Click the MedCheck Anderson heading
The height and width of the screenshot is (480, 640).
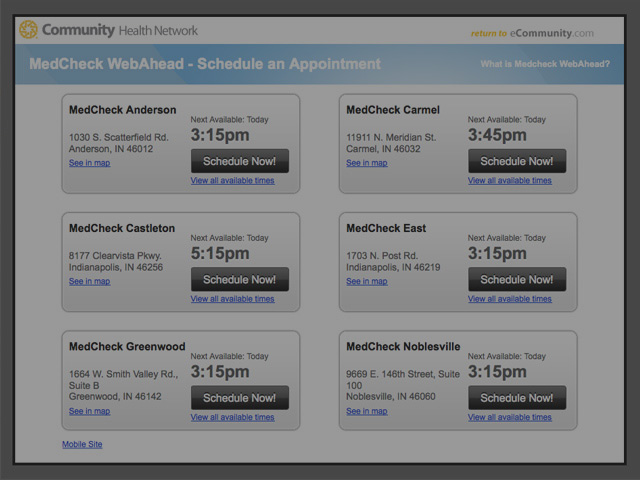point(122,110)
